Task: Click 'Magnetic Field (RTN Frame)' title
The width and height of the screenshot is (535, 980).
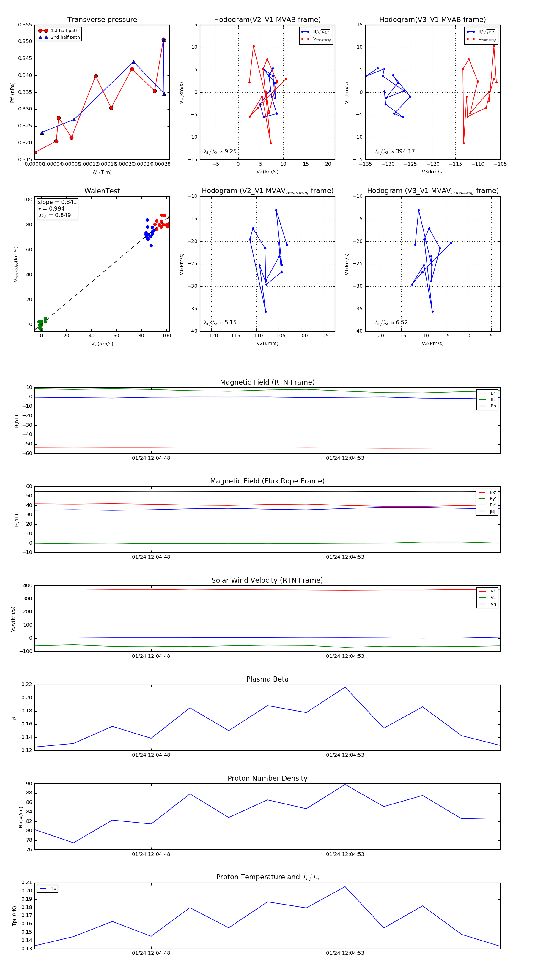Action: (x=267, y=382)
